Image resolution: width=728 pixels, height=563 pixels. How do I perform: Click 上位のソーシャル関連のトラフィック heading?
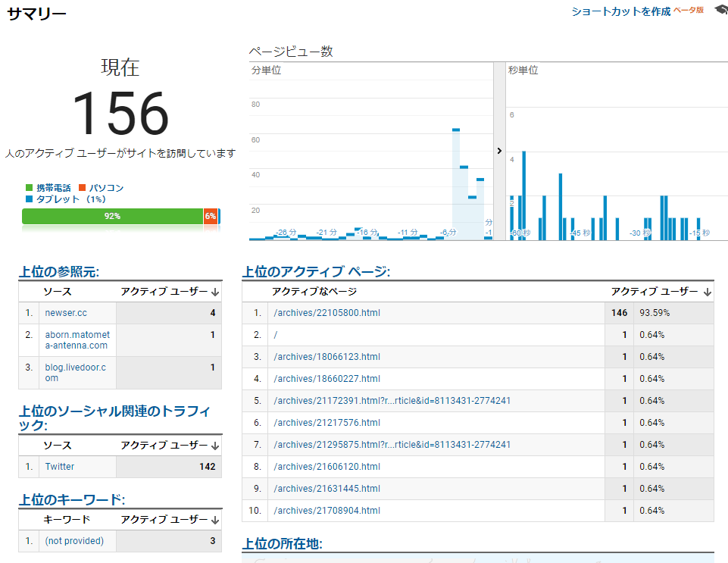114,418
